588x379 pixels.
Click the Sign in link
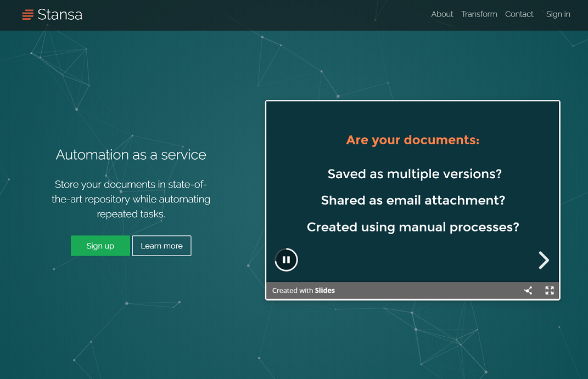(558, 14)
